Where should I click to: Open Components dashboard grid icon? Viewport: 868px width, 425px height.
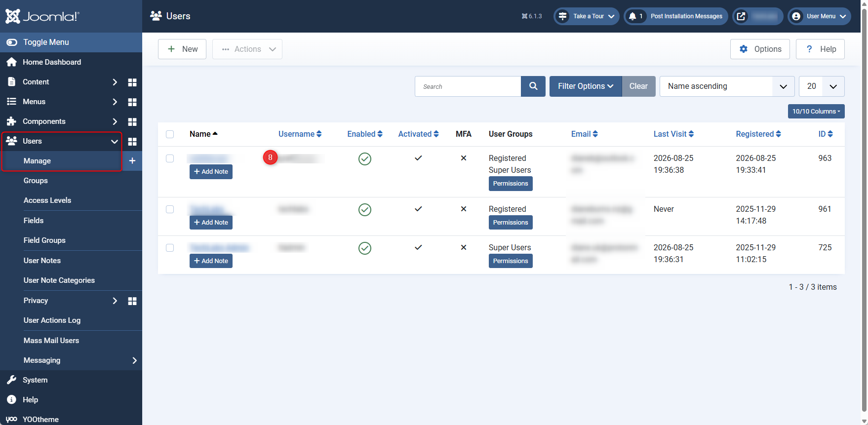pyautogui.click(x=132, y=121)
